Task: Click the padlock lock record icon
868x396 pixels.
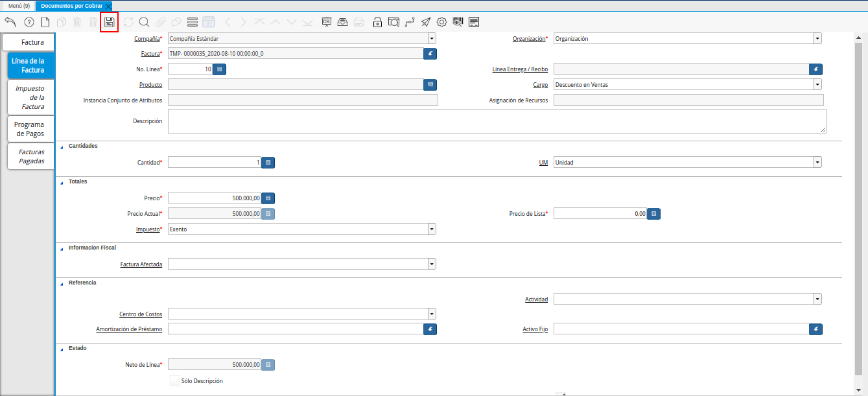Action: 377,22
